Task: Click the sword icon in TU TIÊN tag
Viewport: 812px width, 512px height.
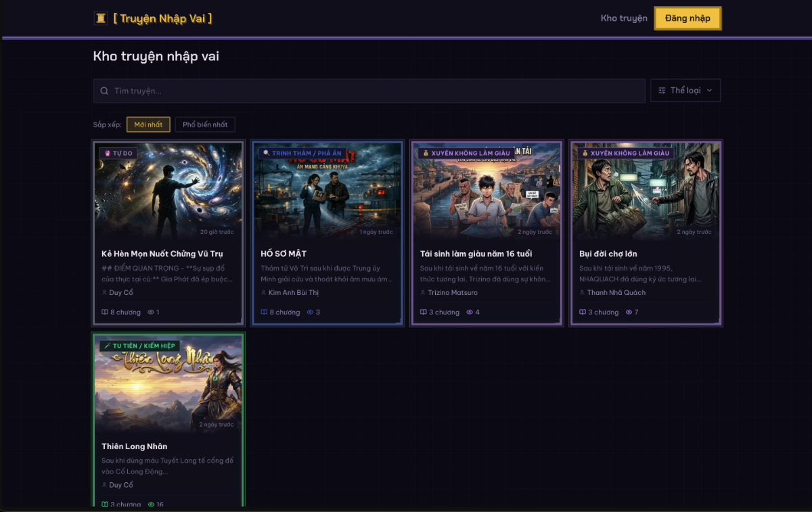Action: pyautogui.click(x=107, y=346)
